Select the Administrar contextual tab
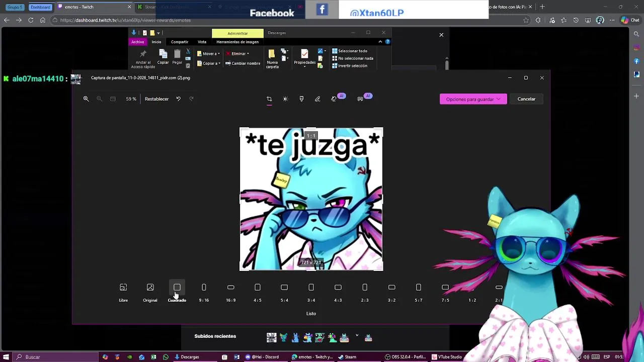Image resolution: width=644 pixels, height=362 pixels. pyautogui.click(x=237, y=33)
